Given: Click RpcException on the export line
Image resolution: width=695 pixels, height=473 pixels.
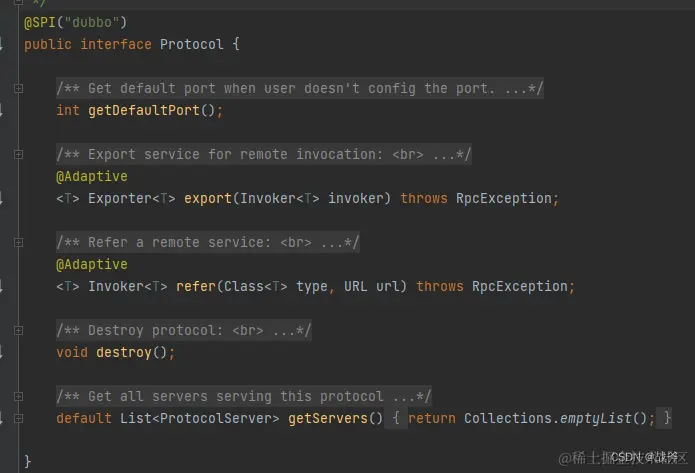Looking at the screenshot, I should (x=504, y=198).
